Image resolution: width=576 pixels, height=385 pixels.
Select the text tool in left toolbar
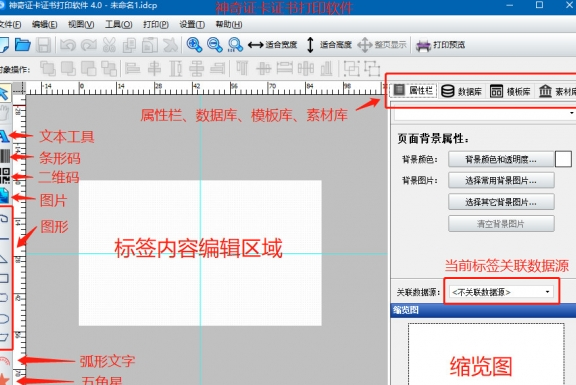coord(4,136)
